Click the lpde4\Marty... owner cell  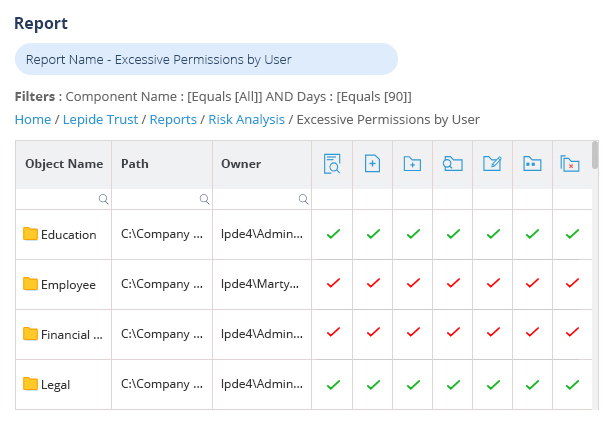(x=262, y=284)
